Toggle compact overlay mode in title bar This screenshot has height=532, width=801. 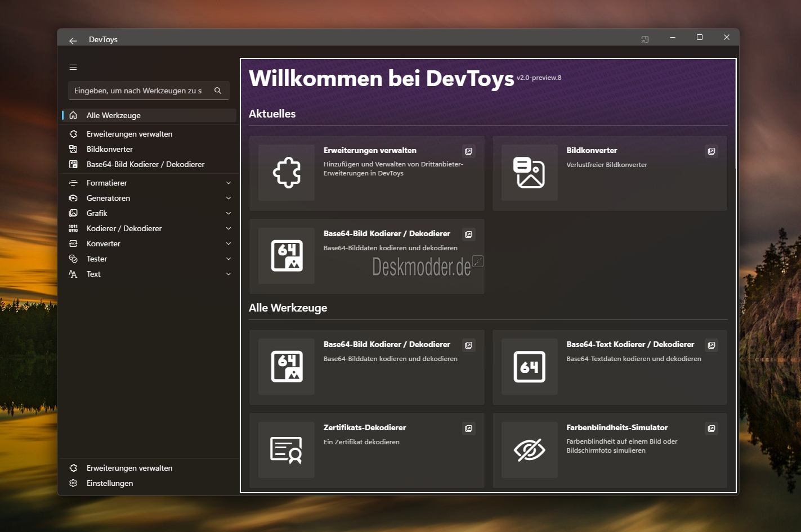[x=645, y=39]
